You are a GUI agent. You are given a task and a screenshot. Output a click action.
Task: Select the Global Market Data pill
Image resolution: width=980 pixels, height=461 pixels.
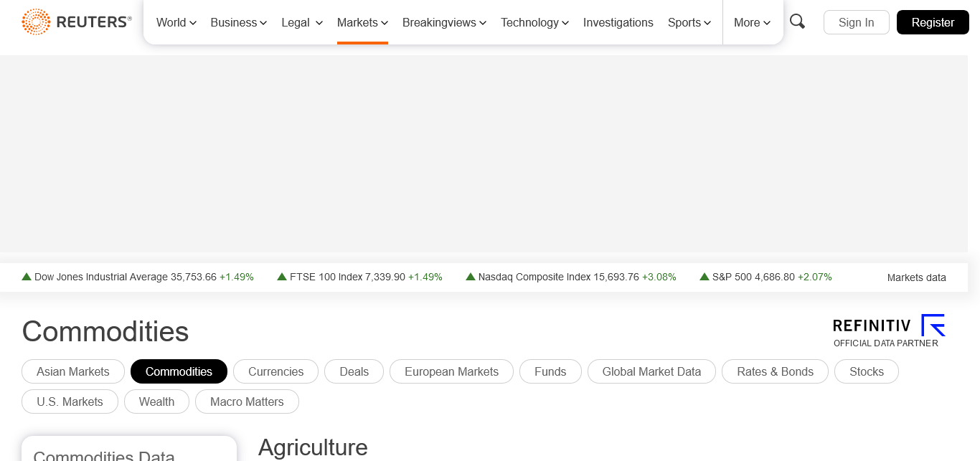pyautogui.click(x=651, y=371)
